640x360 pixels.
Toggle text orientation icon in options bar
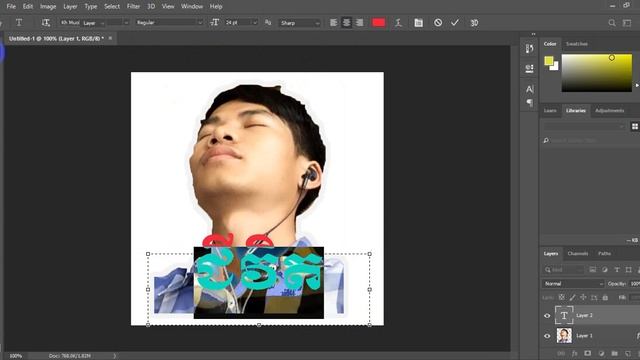pyautogui.click(x=45, y=23)
